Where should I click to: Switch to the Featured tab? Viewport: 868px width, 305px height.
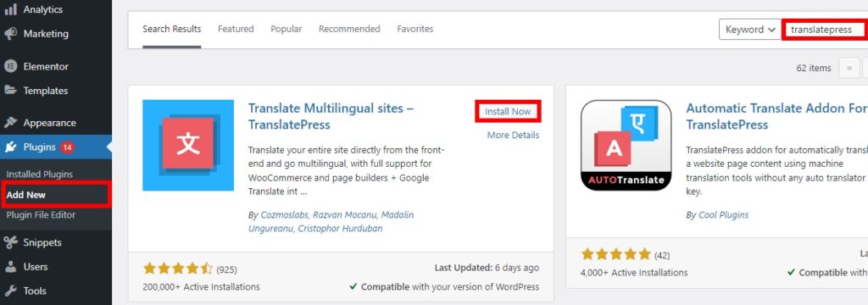[x=236, y=29]
